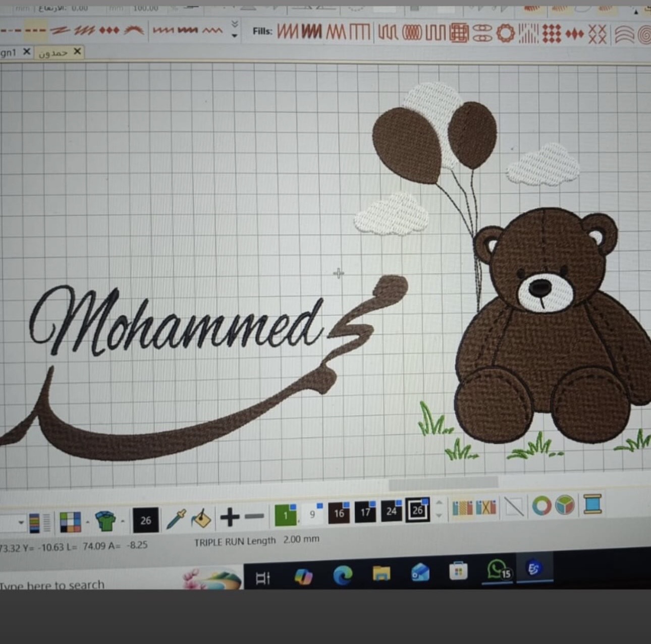Image resolution: width=651 pixels, height=644 pixels.
Task: Open the dropdown left of the threads list
Action: tap(21, 522)
